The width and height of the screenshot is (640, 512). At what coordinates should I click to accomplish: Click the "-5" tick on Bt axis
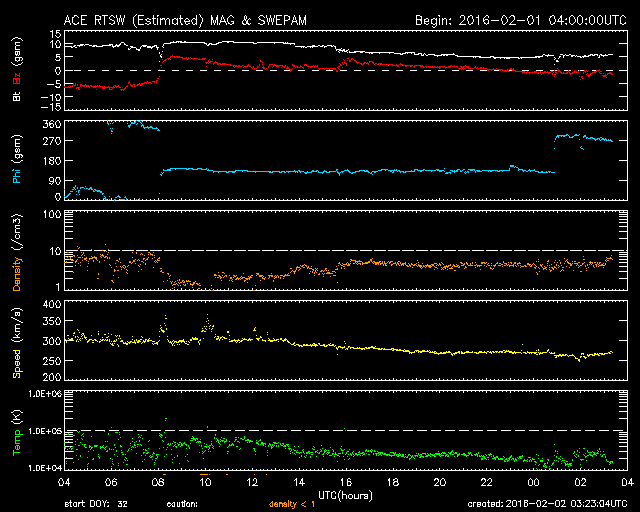[x=54, y=84]
